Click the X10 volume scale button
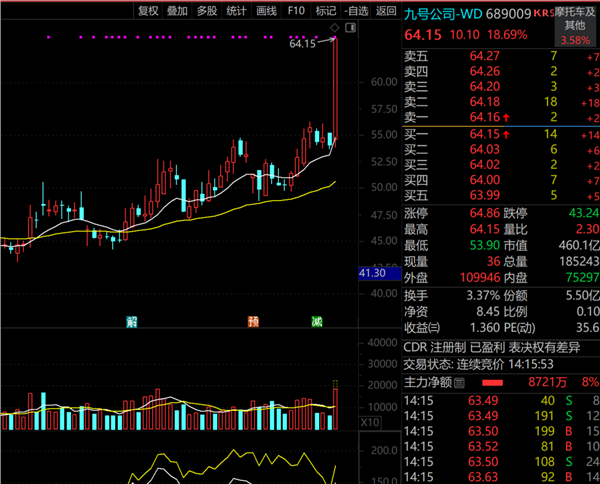Image resolution: width=600 pixels, height=484 pixels. [x=370, y=423]
